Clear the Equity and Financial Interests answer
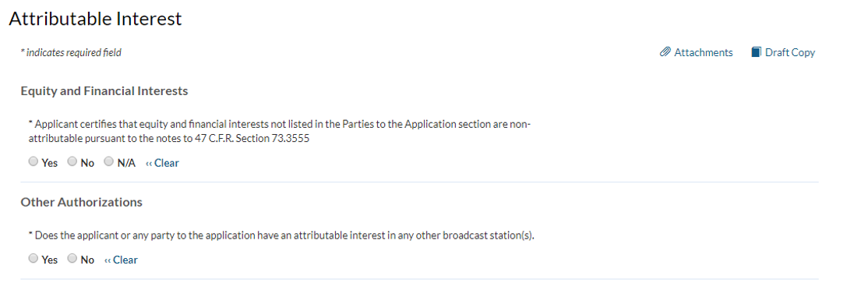This screenshot has height=283, width=868. pyautogui.click(x=162, y=163)
